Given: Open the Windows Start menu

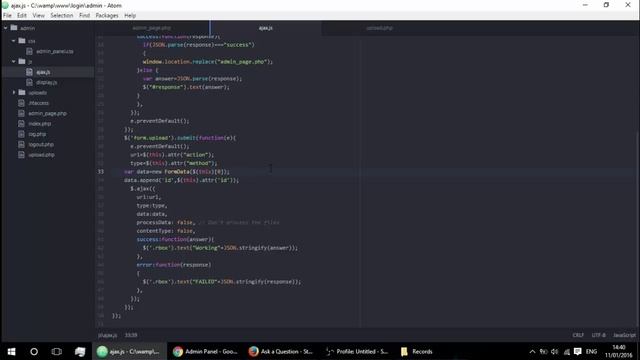Looking at the screenshot, I should coord(11,351).
